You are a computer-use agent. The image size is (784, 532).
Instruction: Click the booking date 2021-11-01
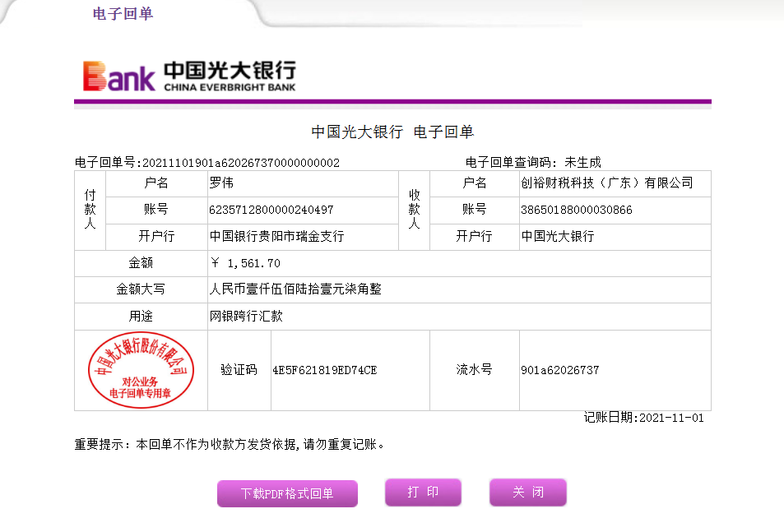tap(671, 418)
